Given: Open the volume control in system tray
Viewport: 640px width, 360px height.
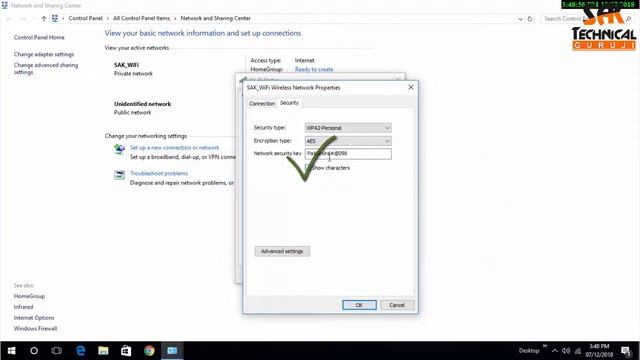Looking at the screenshot, I should (x=566, y=351).
